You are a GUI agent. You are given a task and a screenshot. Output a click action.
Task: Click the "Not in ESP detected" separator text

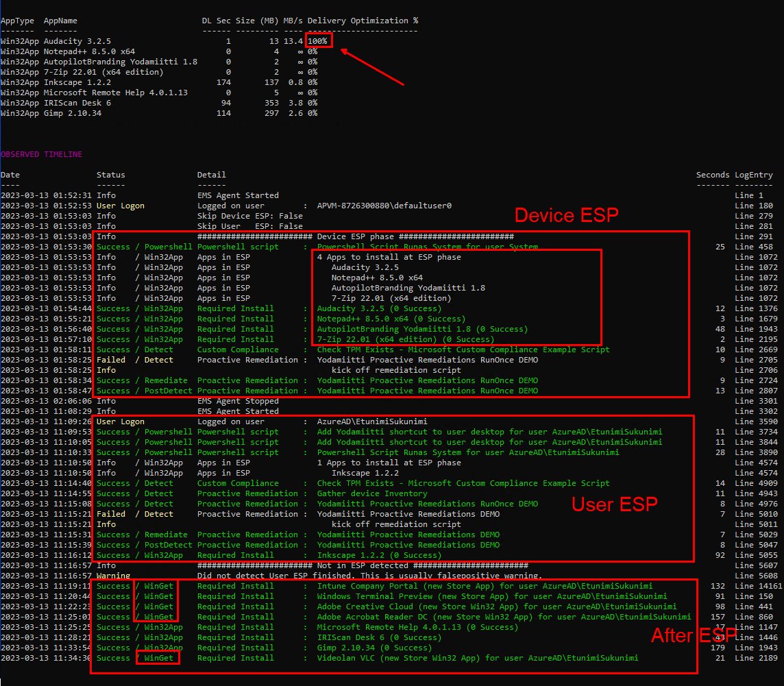(363, 565)
